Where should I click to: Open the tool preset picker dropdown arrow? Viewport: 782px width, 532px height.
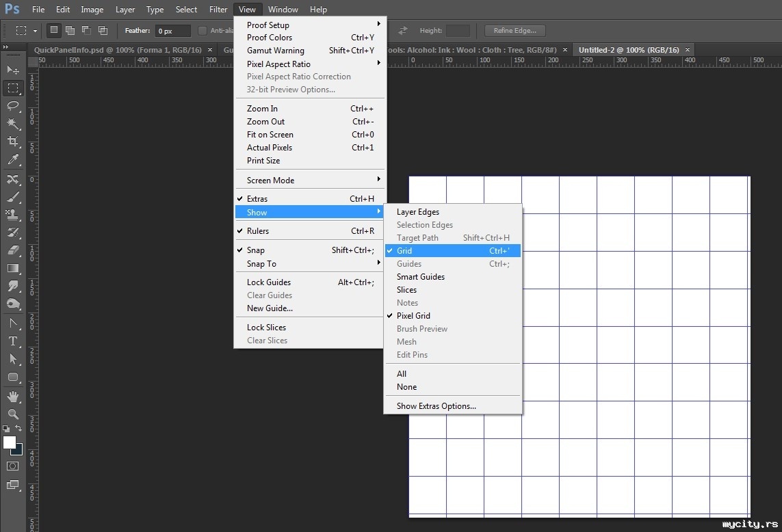(35, 31)
